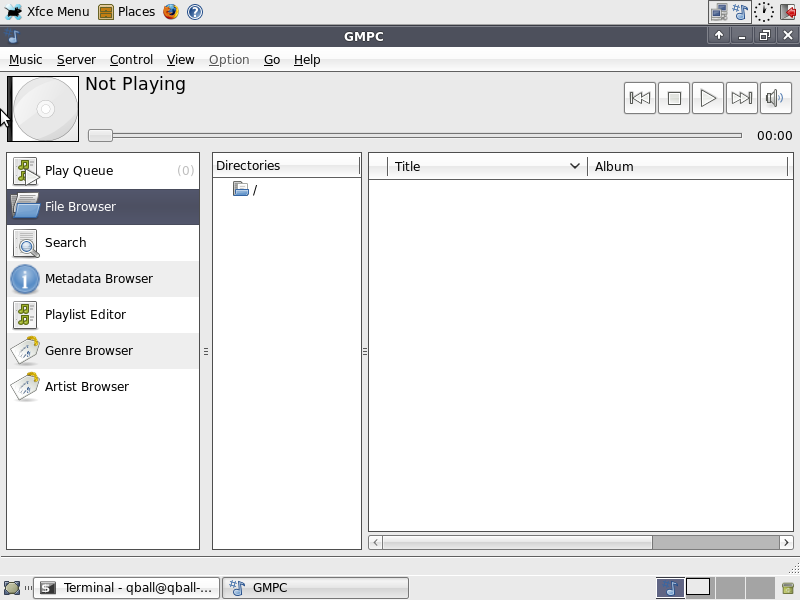This screenshot has width=800, height=600.
Task: Open the Artist Browser
Action: tap(103, 387)
